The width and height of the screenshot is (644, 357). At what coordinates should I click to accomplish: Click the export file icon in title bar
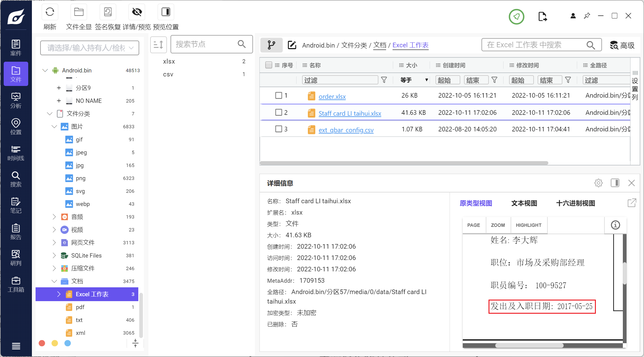542,17
